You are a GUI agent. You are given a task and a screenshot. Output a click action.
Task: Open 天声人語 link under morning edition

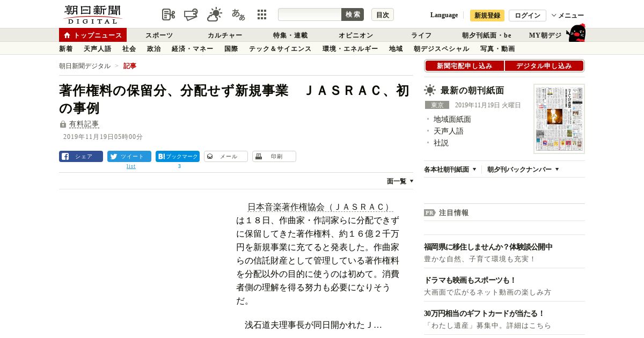[449, 131]
